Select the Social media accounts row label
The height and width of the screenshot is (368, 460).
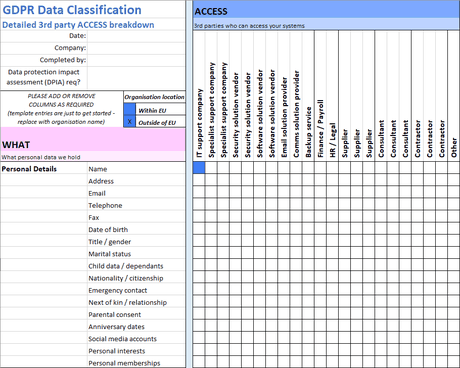click(x=122, y=339)
